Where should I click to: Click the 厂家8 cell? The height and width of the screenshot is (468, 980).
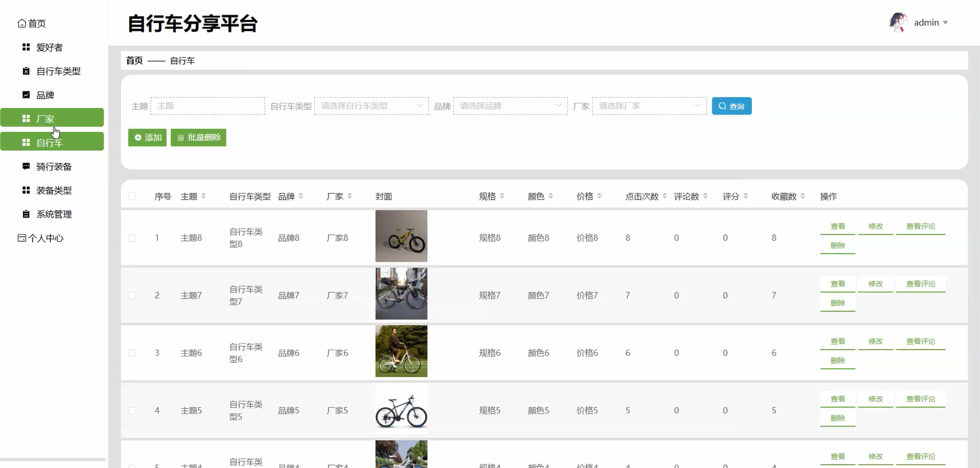337,238
